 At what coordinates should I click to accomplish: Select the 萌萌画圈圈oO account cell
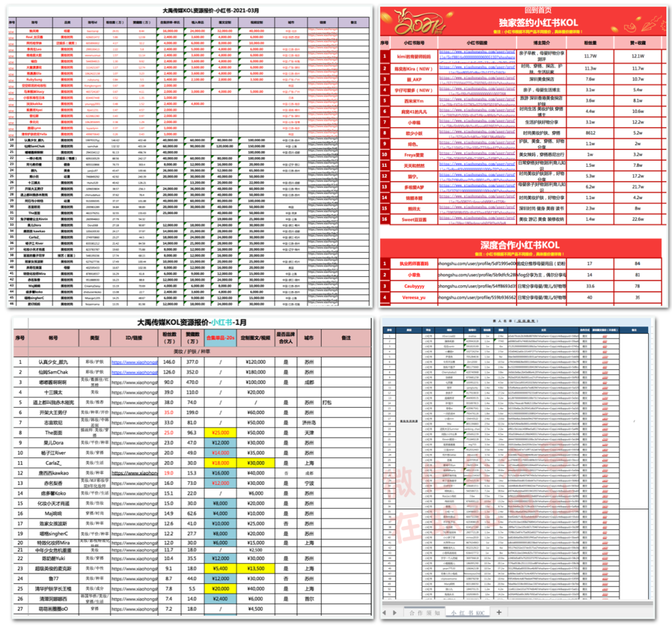(53, 609)
